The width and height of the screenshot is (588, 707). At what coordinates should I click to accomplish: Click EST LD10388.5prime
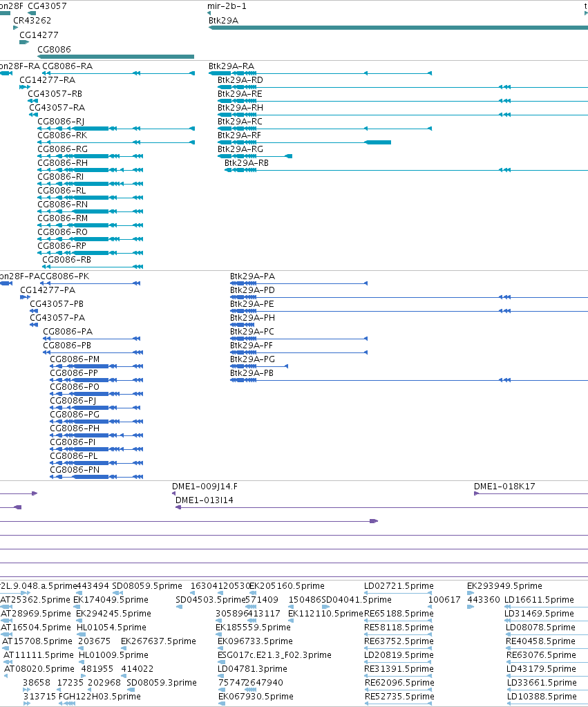(x=542, y=697)
